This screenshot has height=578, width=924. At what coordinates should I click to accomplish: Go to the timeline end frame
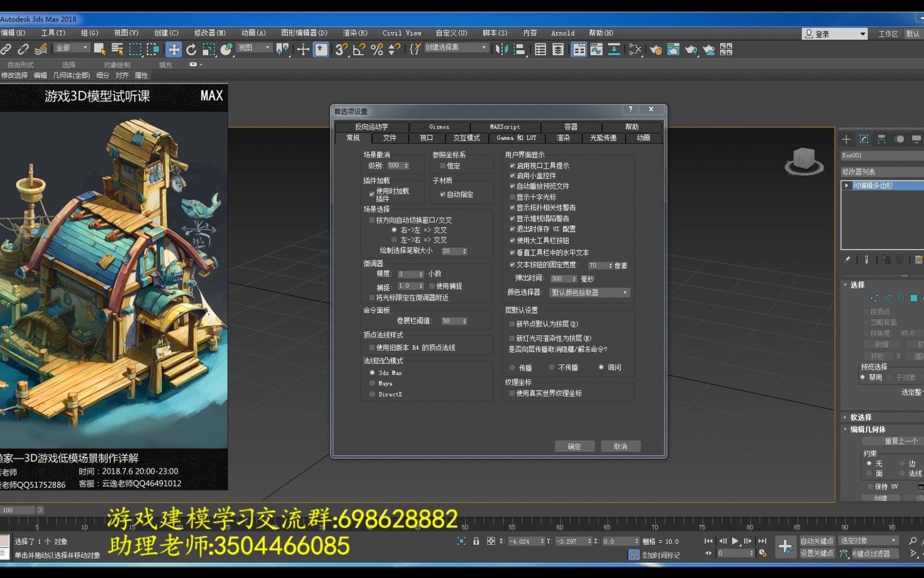(x=762, y=541)
